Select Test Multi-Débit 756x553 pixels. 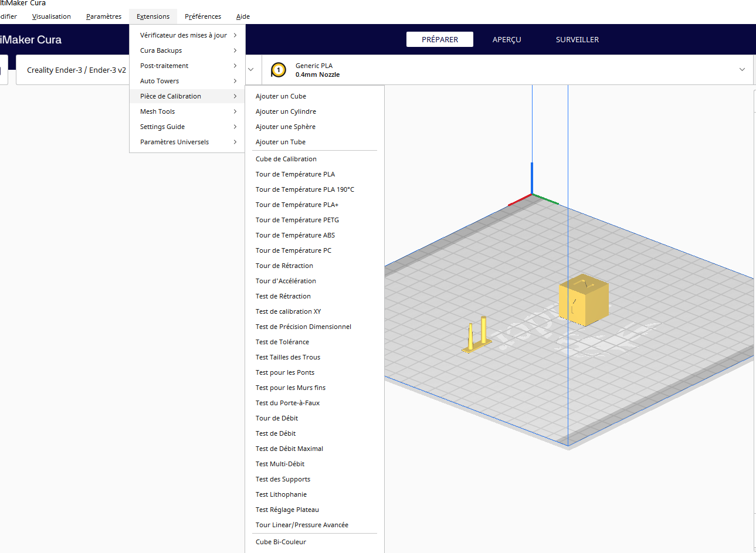[314, 464]
